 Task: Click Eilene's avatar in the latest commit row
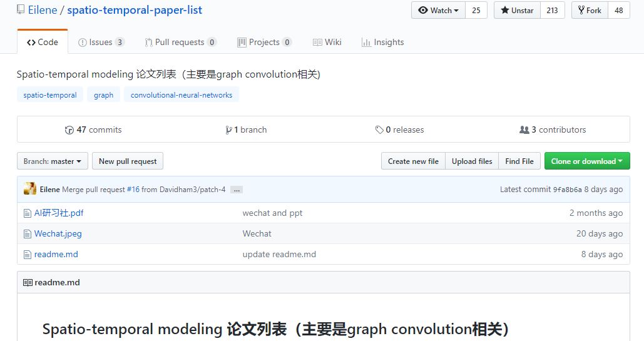pyautogui.click(x=30, y=189)
